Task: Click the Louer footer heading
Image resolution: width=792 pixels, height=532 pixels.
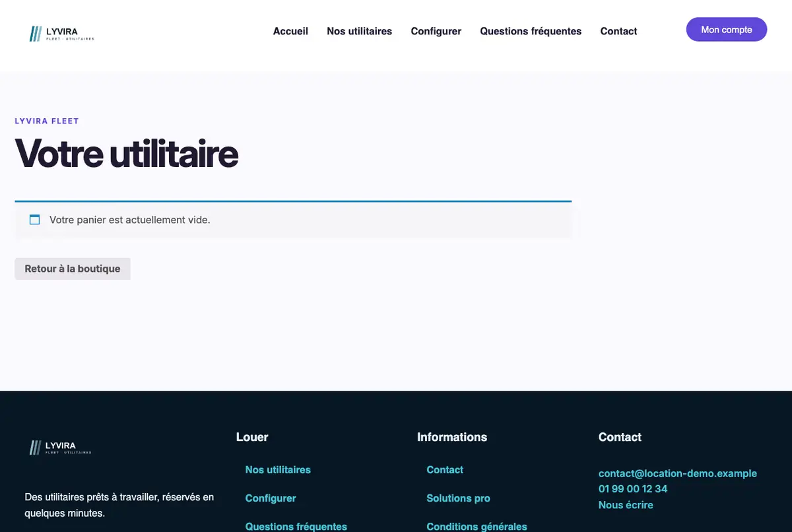Action: [252, 437]
